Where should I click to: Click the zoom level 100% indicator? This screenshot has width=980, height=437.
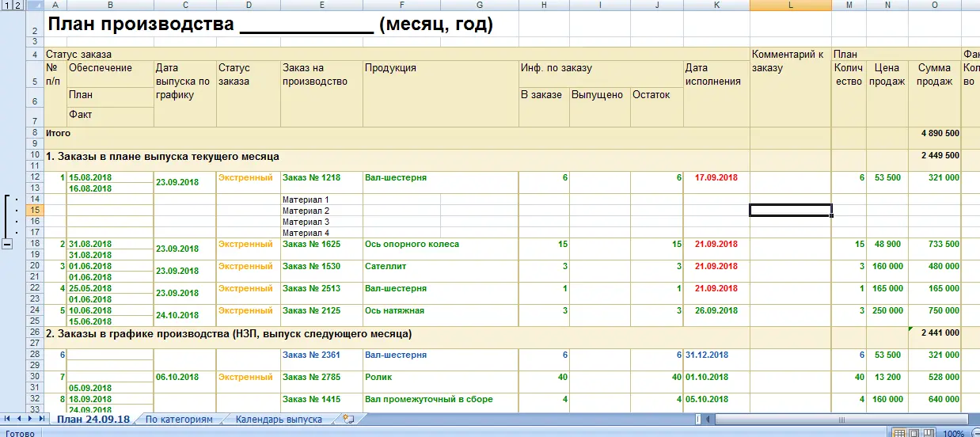tap(953, 434)
